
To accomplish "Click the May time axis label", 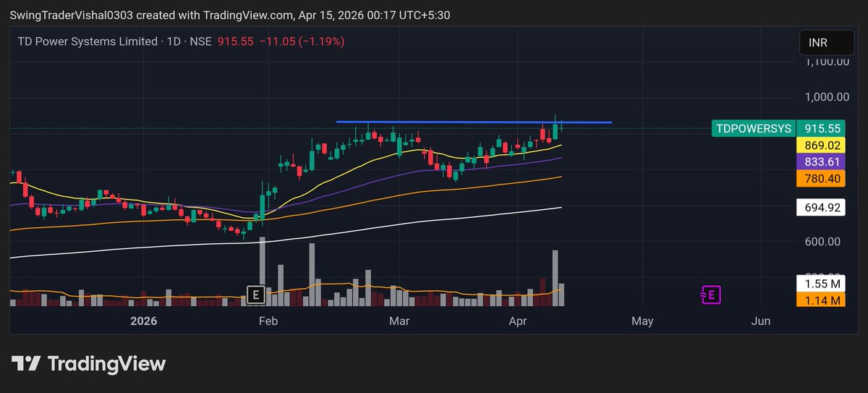I will coord(642,320).
